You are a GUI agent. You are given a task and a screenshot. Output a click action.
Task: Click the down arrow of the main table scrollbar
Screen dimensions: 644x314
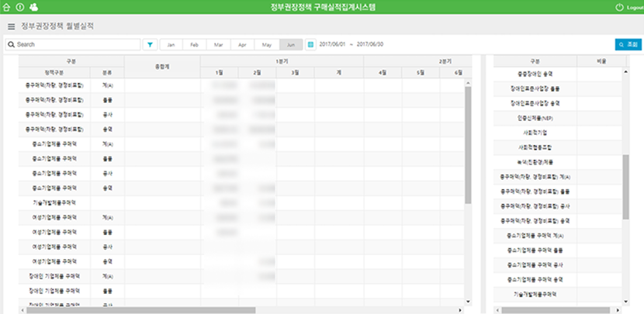(x=468, y=302)
